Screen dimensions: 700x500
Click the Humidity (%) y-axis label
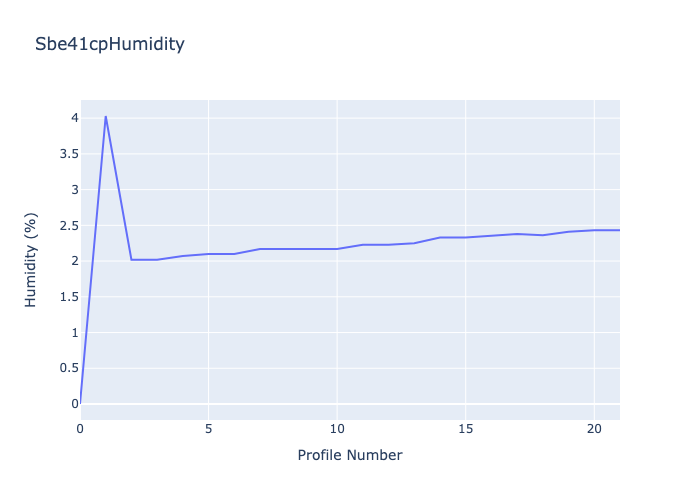31,260
